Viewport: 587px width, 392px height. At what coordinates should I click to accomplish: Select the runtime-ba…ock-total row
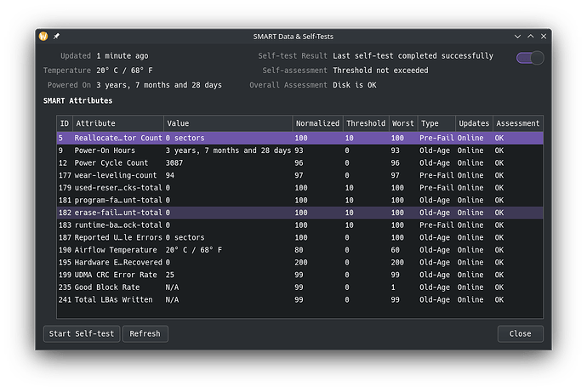coord(299,225)
